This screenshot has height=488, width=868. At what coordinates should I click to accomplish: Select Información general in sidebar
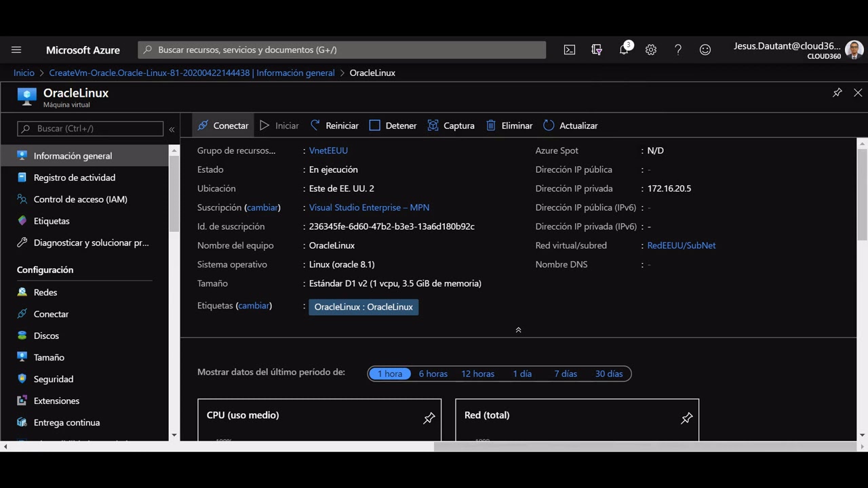point(84,156)
